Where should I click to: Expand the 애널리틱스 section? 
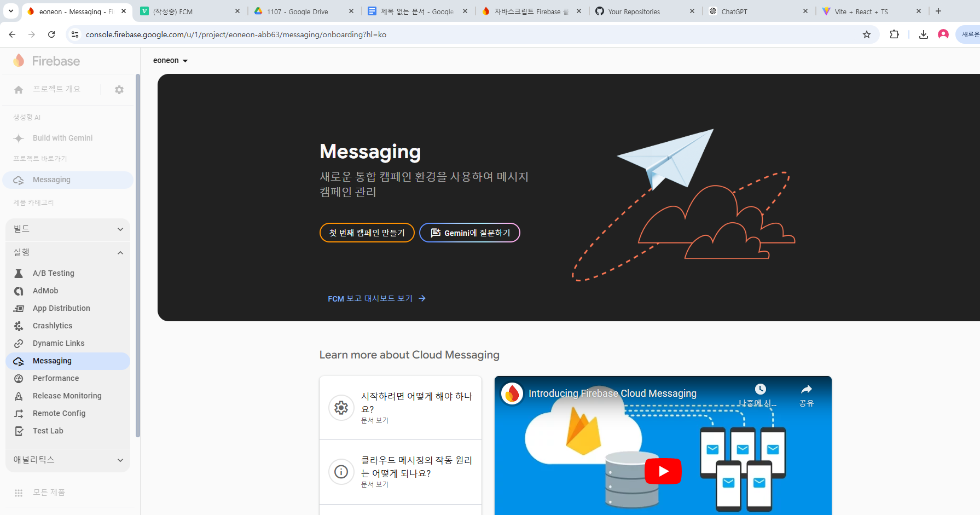68,460
